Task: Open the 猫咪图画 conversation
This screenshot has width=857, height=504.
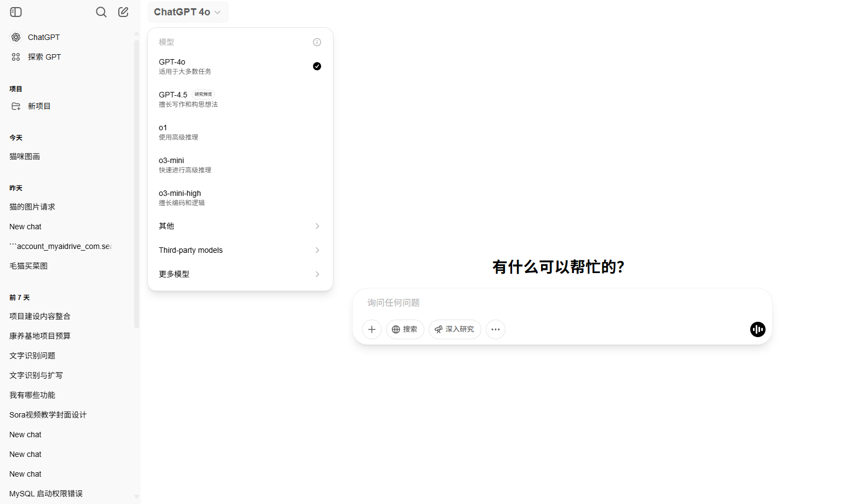Action: 25,156
